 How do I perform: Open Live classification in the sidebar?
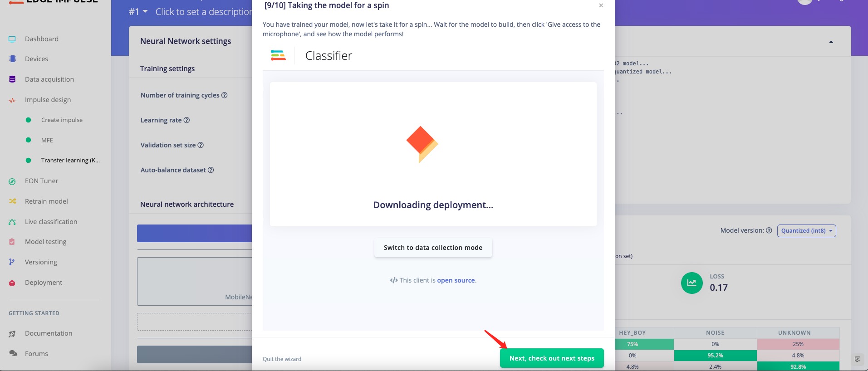(x=51, y=222)
